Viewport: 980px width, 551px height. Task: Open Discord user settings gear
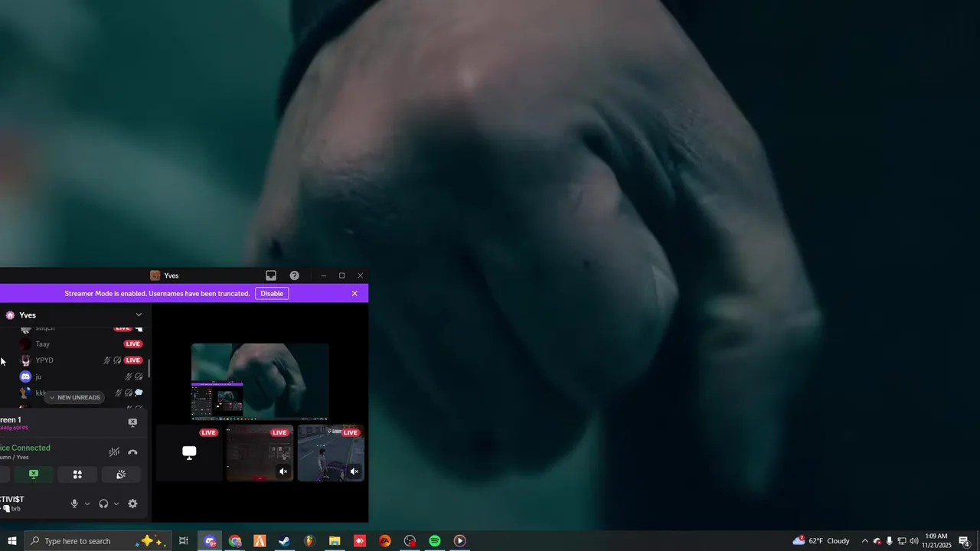click(132, 504)
